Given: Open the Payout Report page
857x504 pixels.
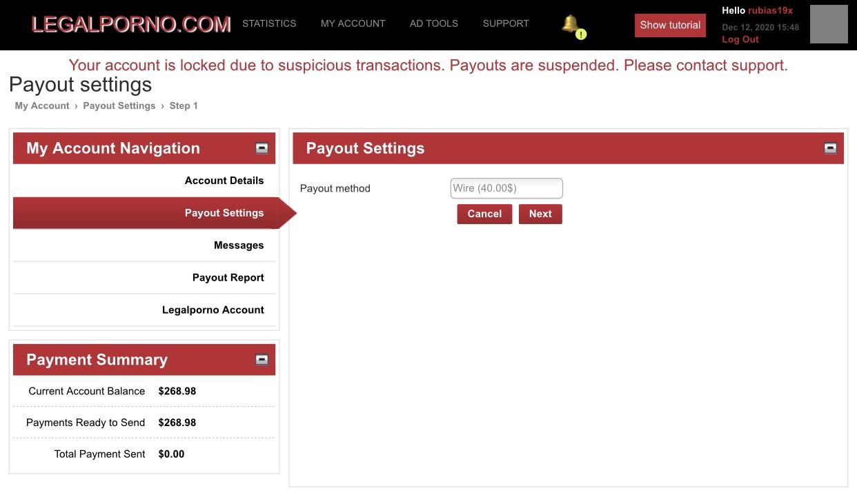Looking at the screenshot, I should point(228,278).
